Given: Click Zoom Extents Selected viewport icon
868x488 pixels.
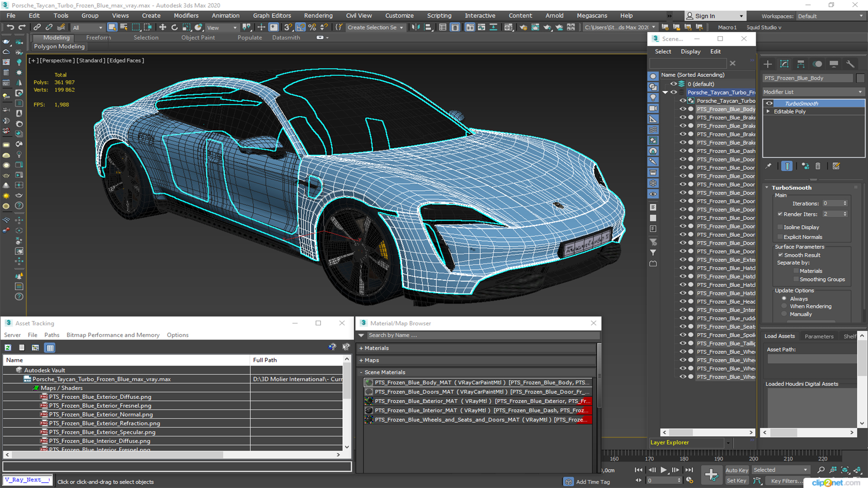Looking at the screenshot, I should coord(845,470).
